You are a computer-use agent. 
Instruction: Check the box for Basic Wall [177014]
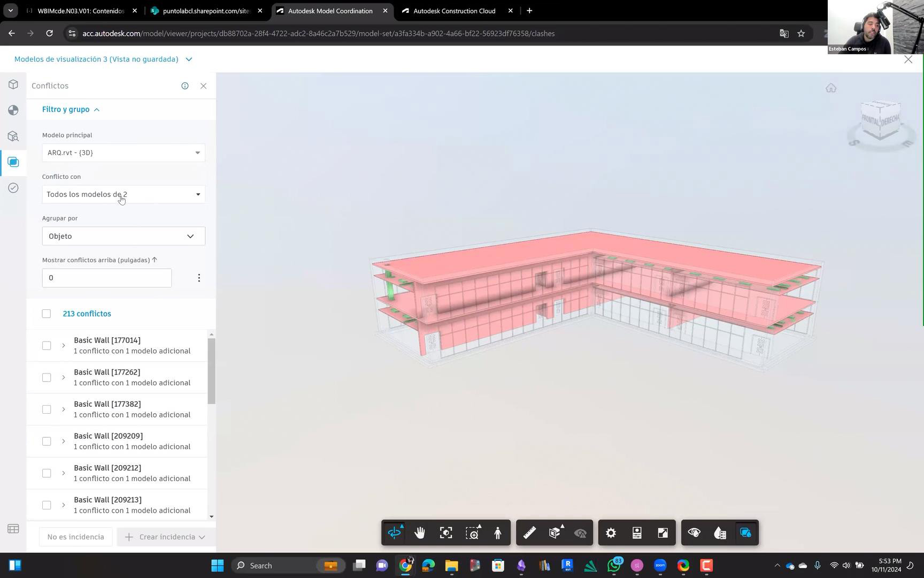pos(47,346)
